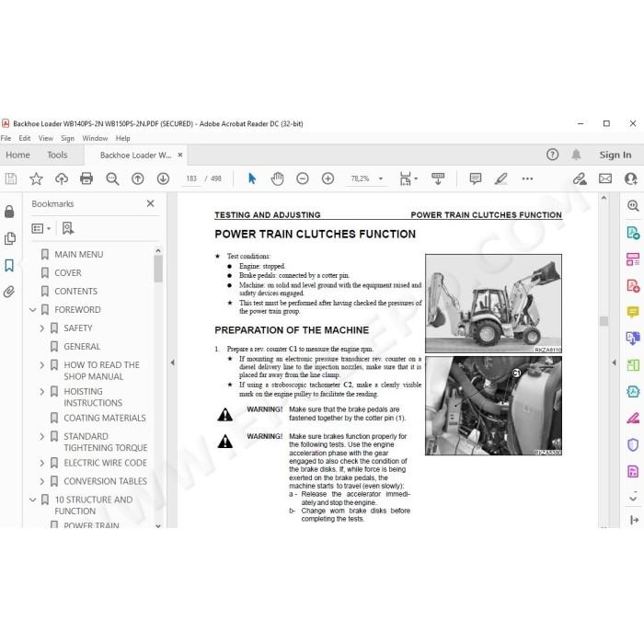
Task: Open the MAIN MENU bookmark
Action: 79,255
